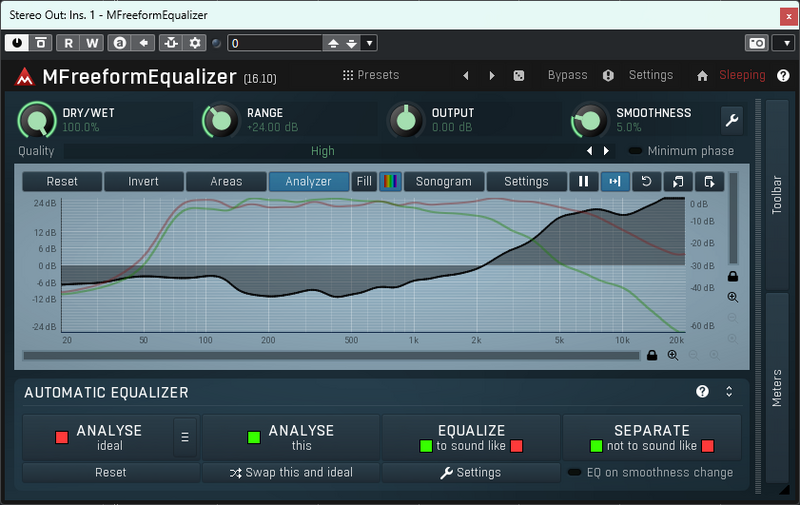Screen dimensions: 800x505
Task: Click the random preset dice icon
Action: 518,75
